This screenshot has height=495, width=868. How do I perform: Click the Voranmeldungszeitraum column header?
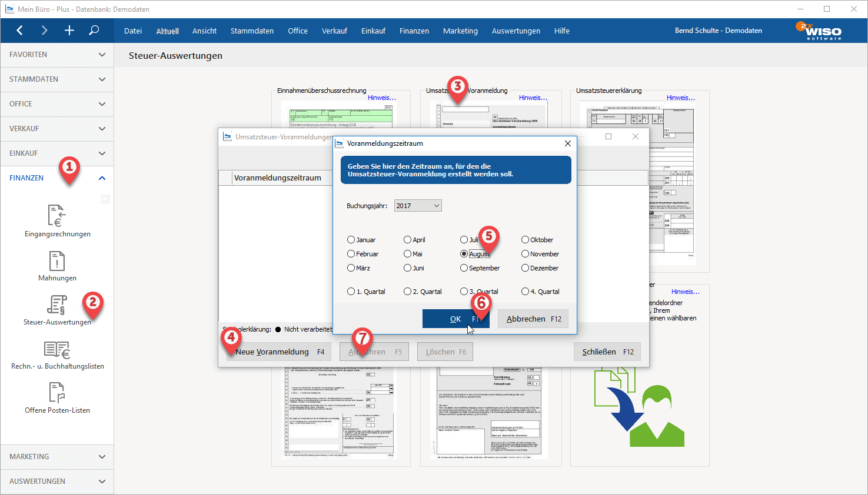(x=278, y=178)
